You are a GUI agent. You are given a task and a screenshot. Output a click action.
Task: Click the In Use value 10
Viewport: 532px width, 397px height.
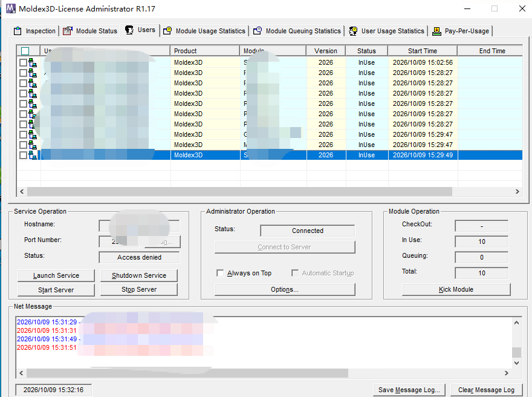point(482,241)
